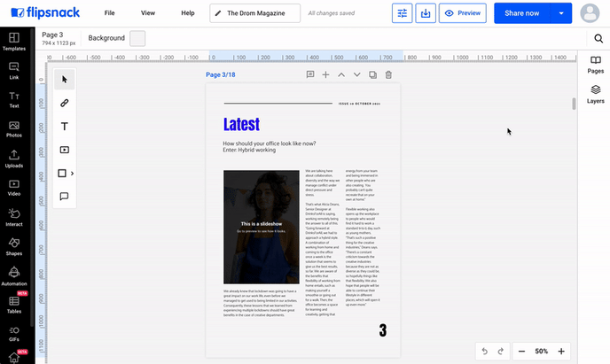610x364 pixels.
Task: Move page 3 up
Action: click(341, 74)
